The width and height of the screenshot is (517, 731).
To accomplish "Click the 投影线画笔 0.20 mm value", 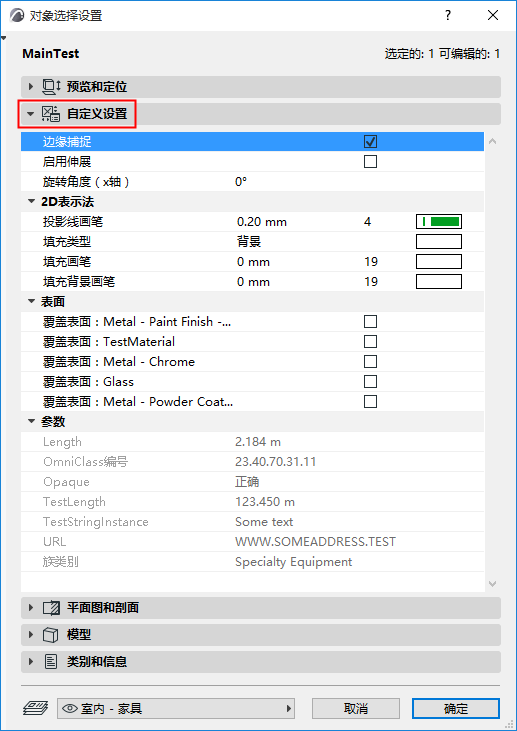I will point(262,222).
